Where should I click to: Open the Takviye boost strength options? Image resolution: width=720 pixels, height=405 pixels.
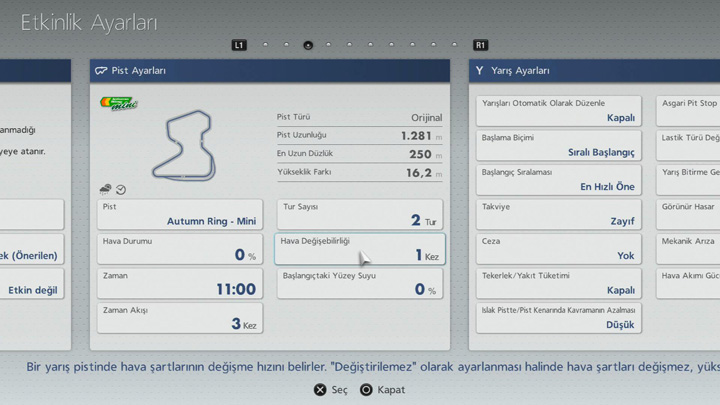[558, 214]
